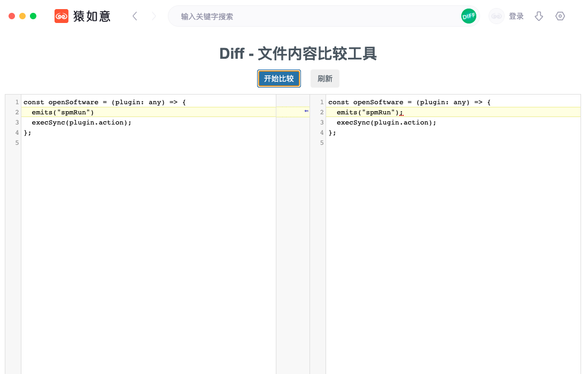The image size is (588, 374).
Task: Click the left pane's emits("spmRun") line
Action: point(149,112)
